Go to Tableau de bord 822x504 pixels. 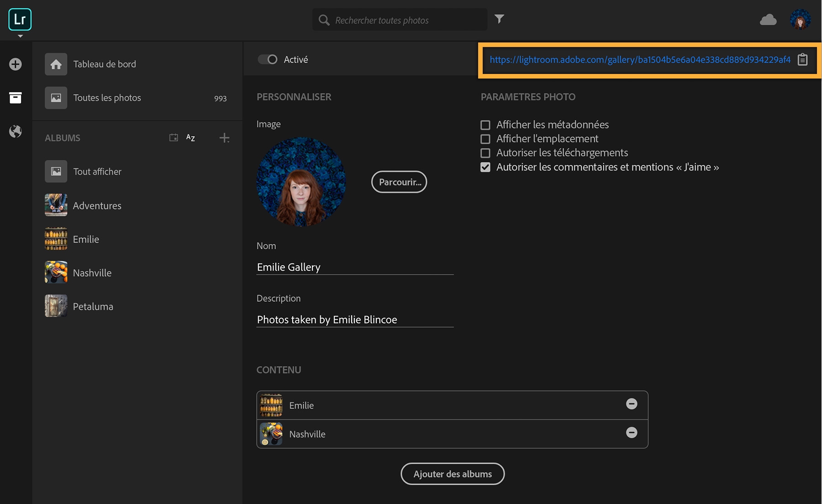click(105, 64)
